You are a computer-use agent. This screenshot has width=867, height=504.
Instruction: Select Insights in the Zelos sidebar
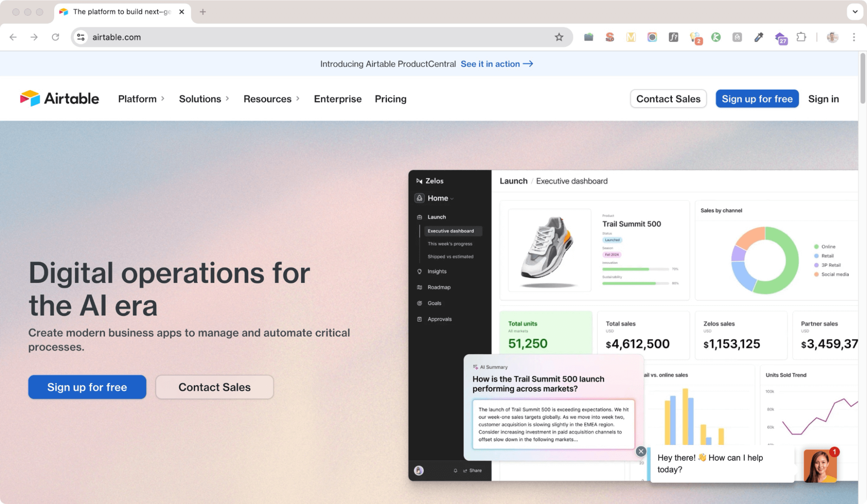point(437,271)
